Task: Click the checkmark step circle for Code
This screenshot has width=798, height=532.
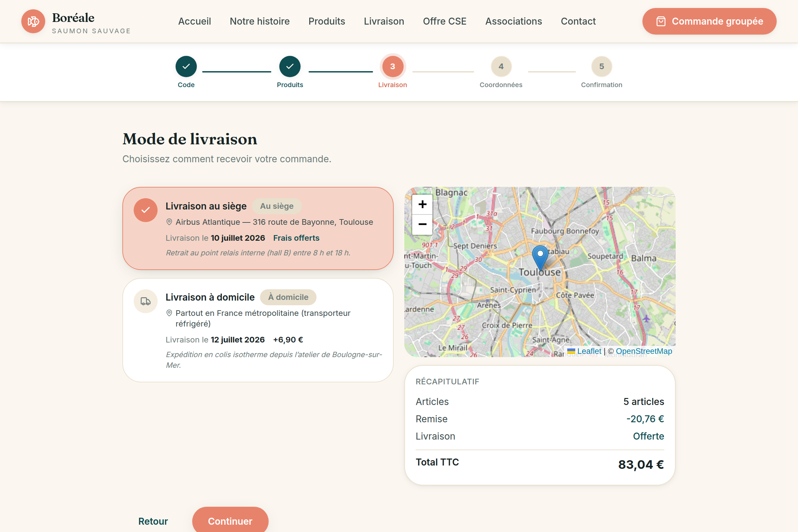Action: (186, 66)
